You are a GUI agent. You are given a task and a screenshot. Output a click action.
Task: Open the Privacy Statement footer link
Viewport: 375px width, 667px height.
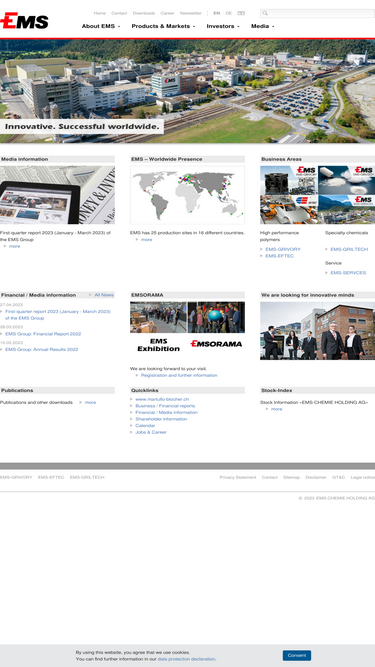point(238,477)
